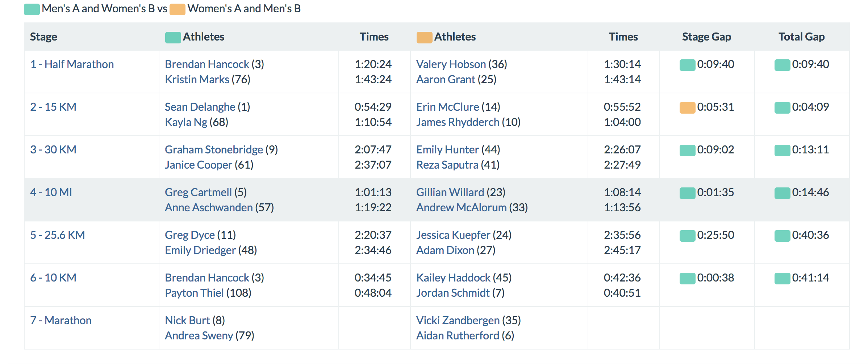Open Gillian Willard's athlete link
868x364 pixels.
[x=450, y=192]
